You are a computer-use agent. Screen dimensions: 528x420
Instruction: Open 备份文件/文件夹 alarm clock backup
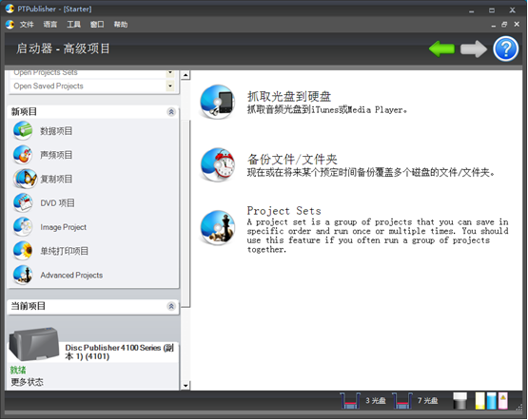tap(217, 164)
